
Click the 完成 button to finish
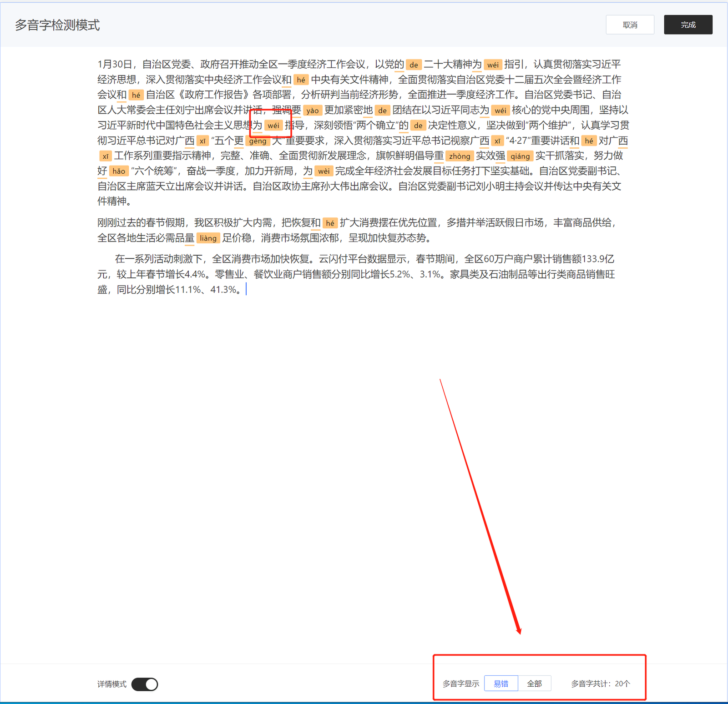[x=688, y=25]
